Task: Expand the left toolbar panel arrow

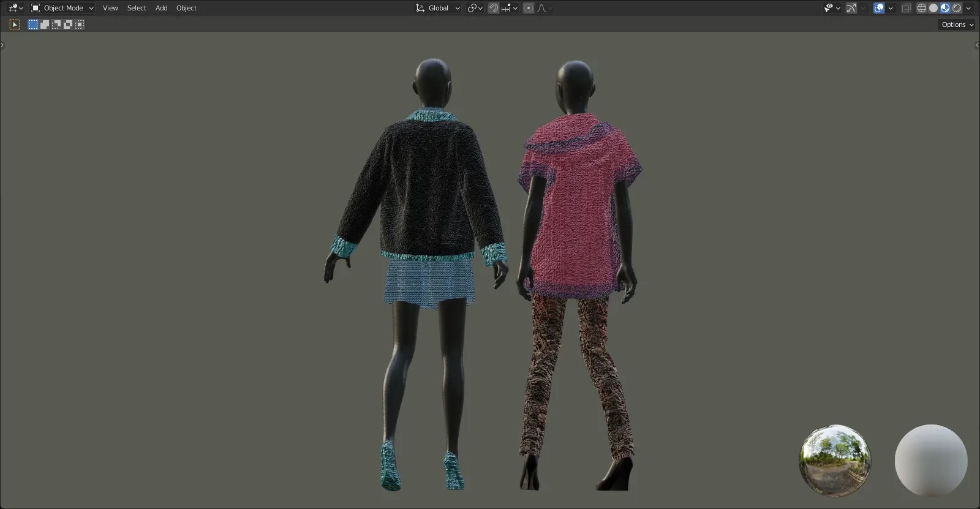Action: coord(2,45)
